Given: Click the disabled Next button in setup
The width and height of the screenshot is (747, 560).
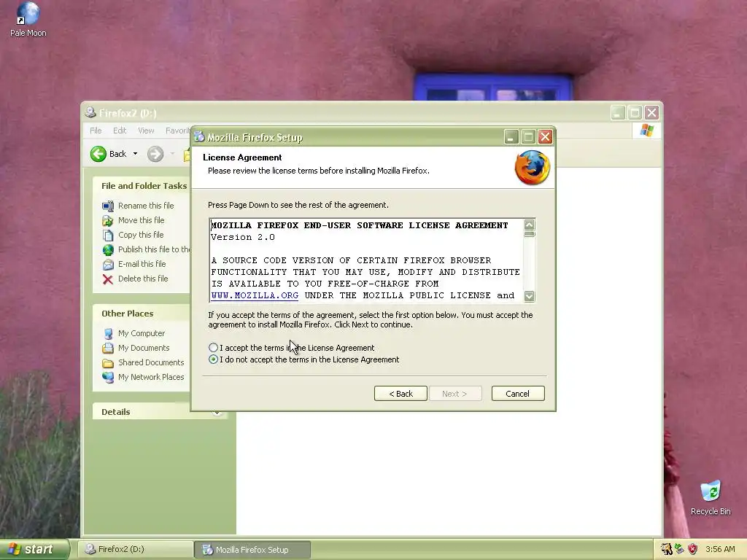Looking at the screenshot, I should 455,393.
